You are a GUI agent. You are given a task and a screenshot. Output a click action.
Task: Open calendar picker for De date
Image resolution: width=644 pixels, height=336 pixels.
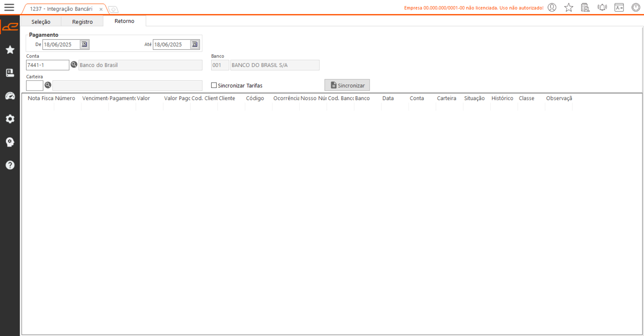84,44
